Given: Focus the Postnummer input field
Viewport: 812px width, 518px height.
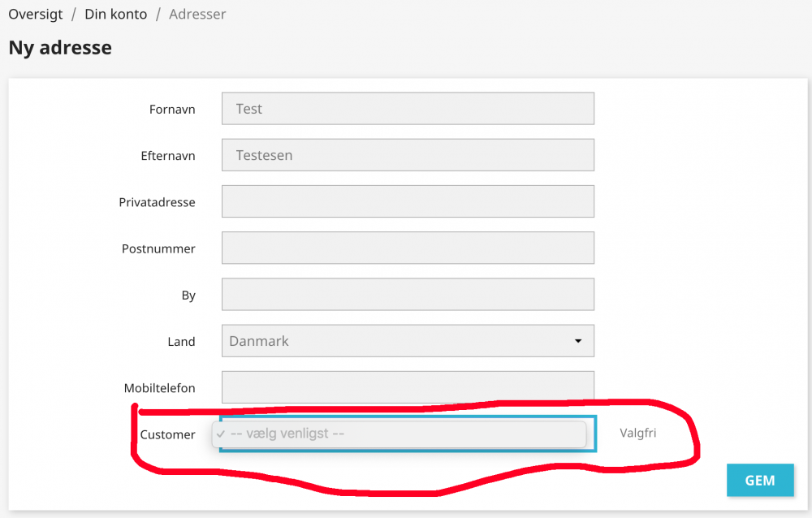Looking at the screenshot, I should (x=408, y=248).
